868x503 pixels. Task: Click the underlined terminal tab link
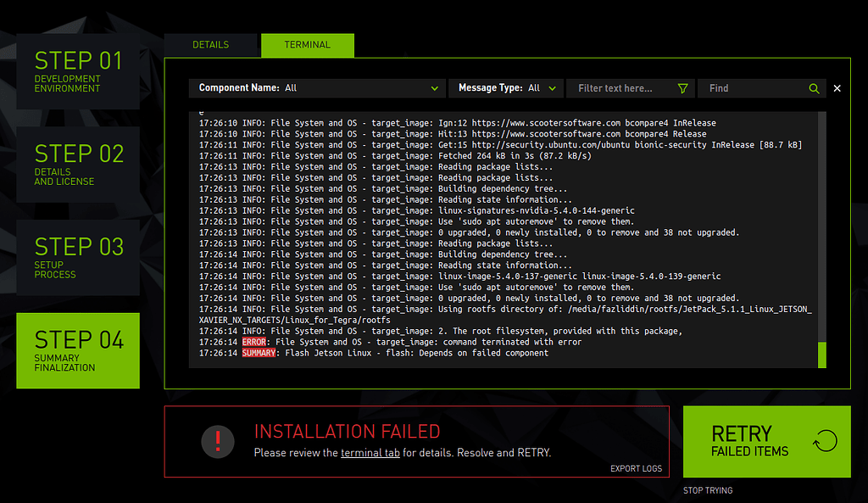(370, 453)
